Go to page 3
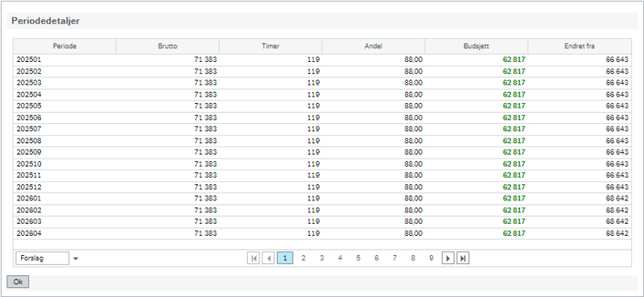This screenshot has height=297, width=644. (x=321, y=258)
